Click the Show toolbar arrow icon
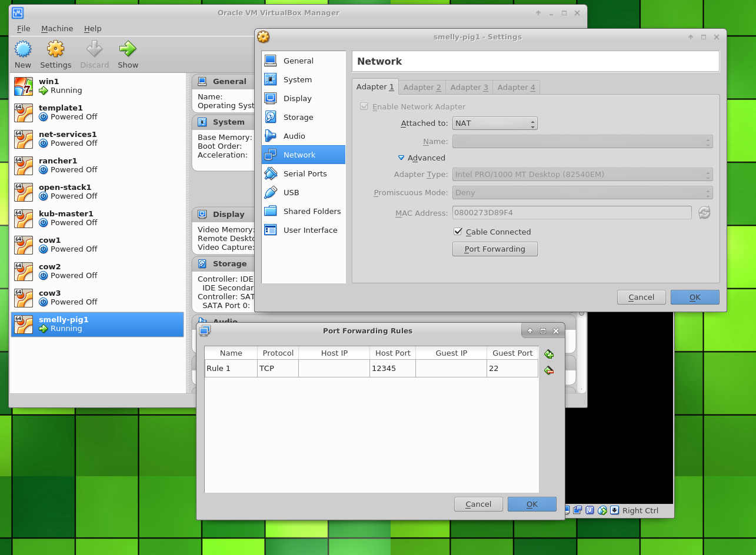 [128, 49]
